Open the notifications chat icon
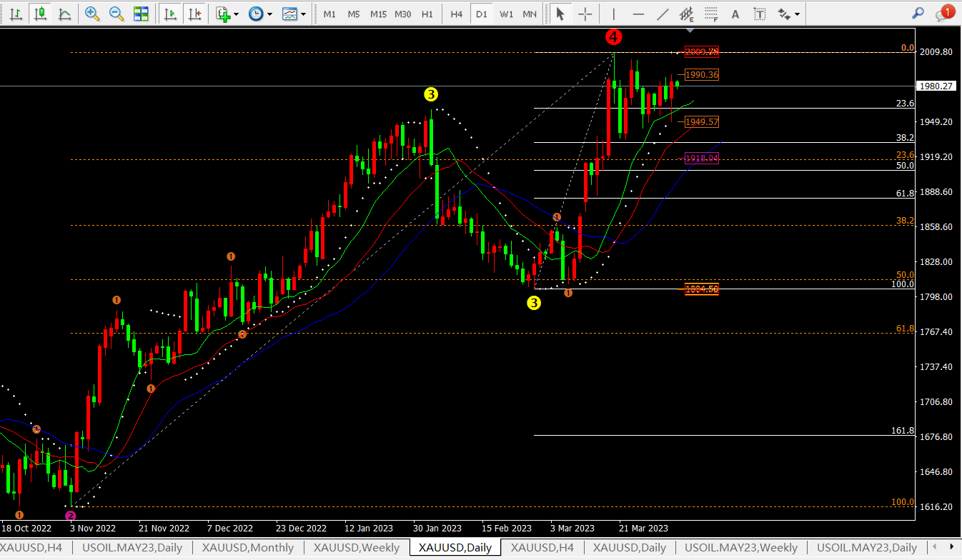 pyautogui.click(x=944, y=14)
